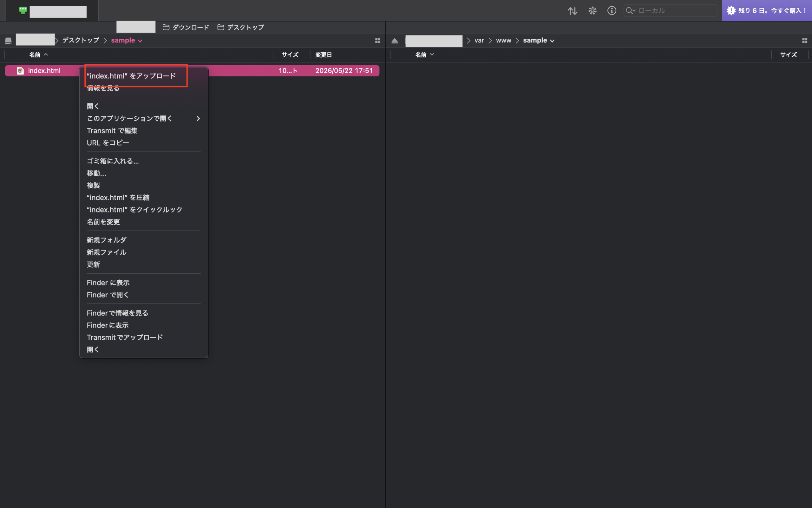The height and width of the screenshot is (508, 812).
Task: Click the transfers up-down arrows icon
Action: click(573, 11)
